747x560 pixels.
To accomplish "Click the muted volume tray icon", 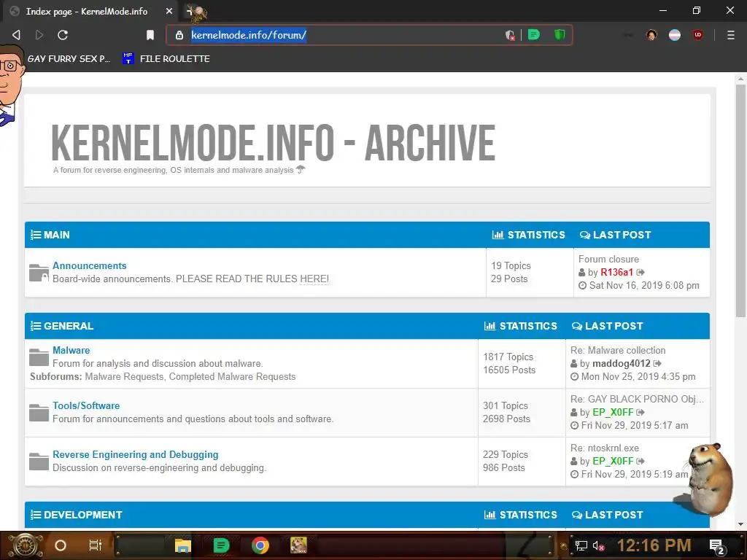I will tap(598, 545).
